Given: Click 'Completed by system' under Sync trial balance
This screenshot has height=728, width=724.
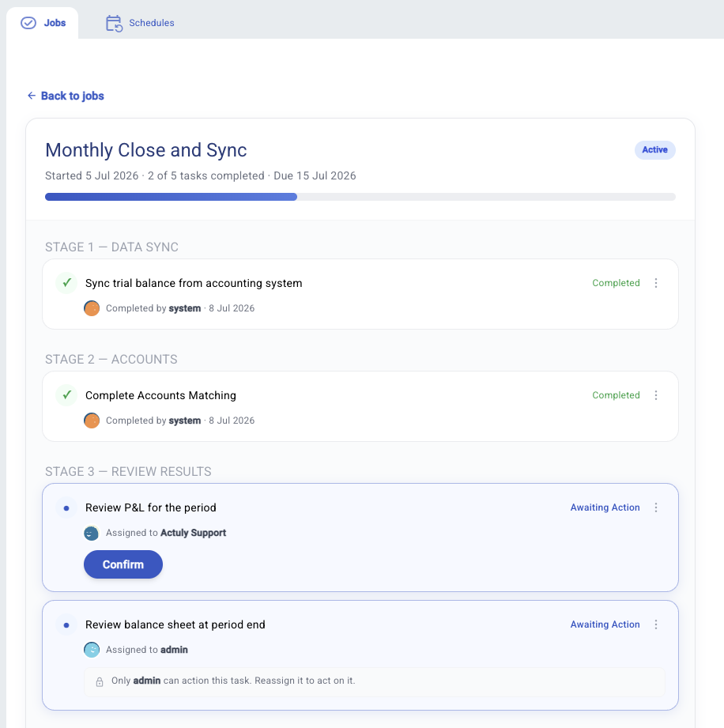Looking at the screenshot, I should tap(153, 308).
